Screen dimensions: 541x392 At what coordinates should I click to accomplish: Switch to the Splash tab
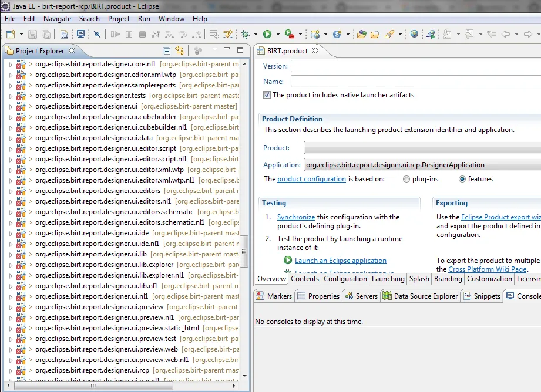(x=419, y=279)
